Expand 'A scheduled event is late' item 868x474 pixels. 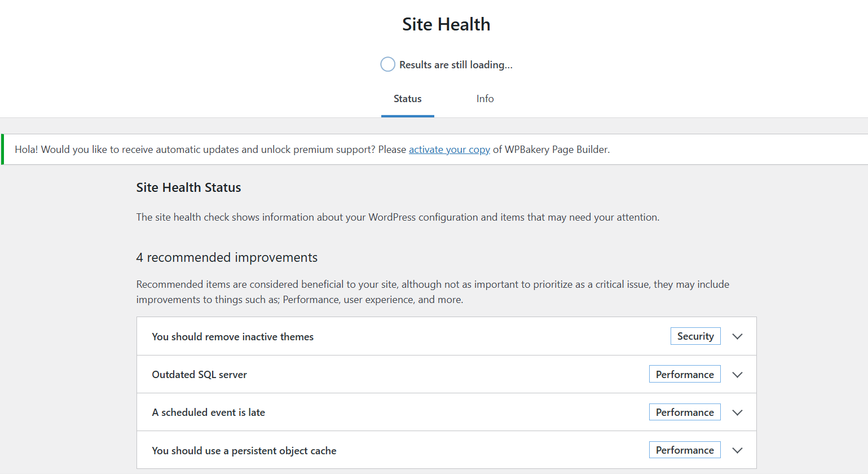tap(208, 412)
